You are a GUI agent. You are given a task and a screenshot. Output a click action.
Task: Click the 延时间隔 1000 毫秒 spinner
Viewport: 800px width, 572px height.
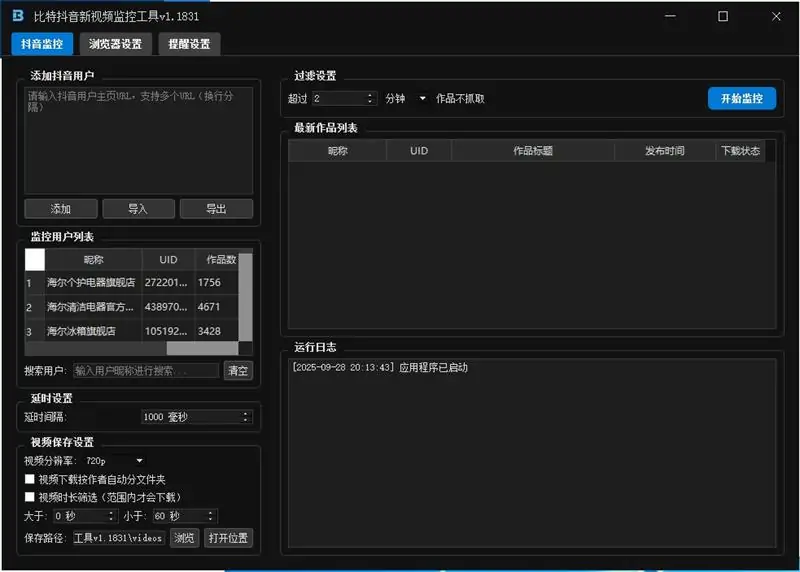click(196, 417)
